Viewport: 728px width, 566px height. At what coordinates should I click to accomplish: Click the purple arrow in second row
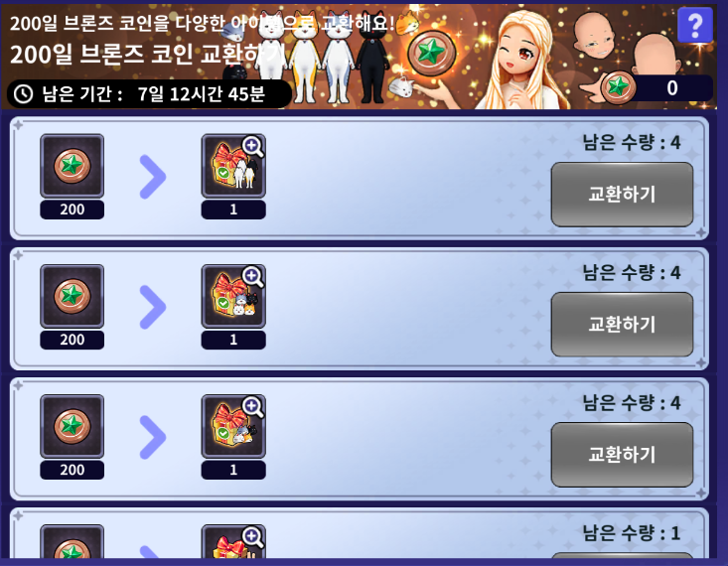(153, 307)
